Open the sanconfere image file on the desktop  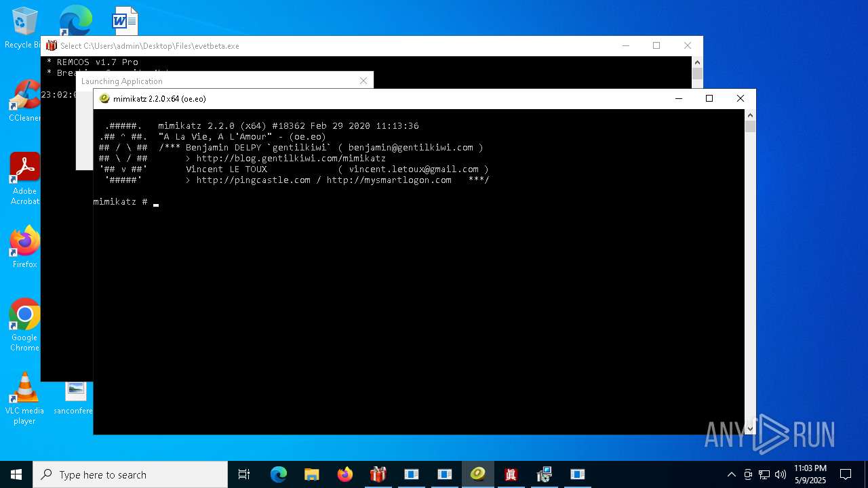point(75,397)
